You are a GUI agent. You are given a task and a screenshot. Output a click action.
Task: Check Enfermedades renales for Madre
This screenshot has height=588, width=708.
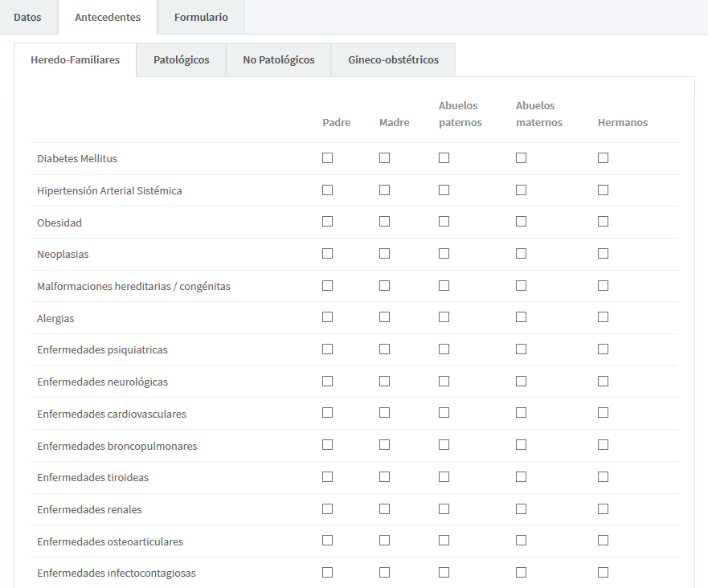coord(384,508)
